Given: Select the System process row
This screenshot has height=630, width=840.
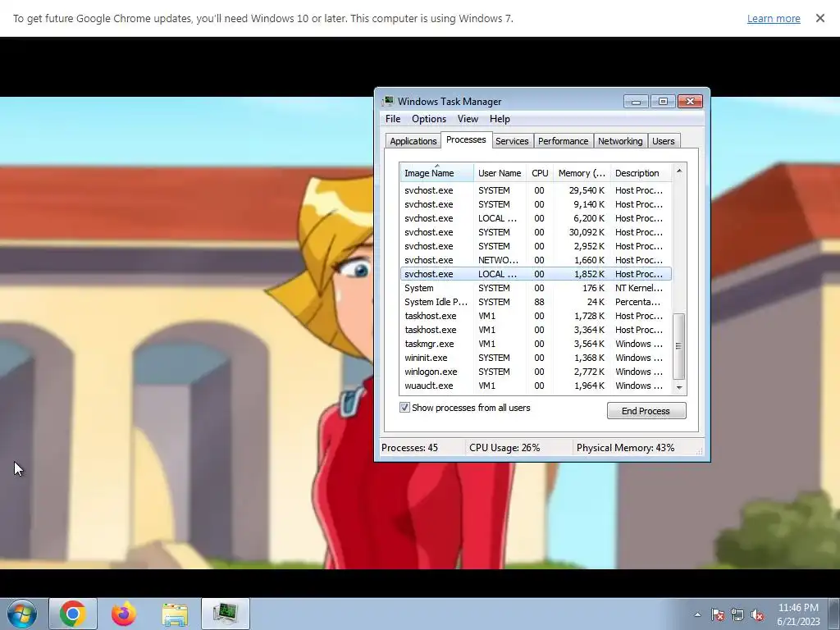Looking at the screenshot, I should pos(536,288).
